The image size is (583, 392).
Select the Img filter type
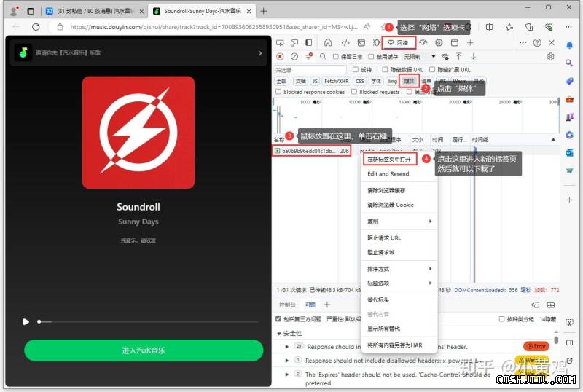392,81
